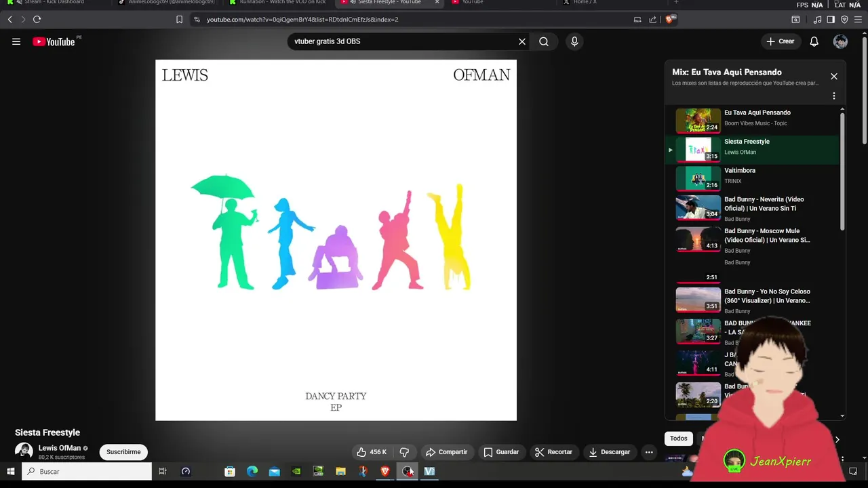Open YouTube notifications bell
The height and width of the screenshot is (488, 868).
[x=814, y=41]
